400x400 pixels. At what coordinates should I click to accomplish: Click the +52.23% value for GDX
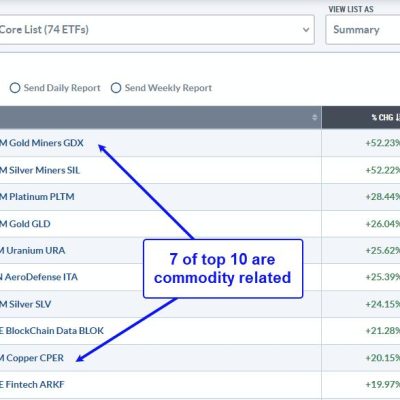(x=383, y=143)
